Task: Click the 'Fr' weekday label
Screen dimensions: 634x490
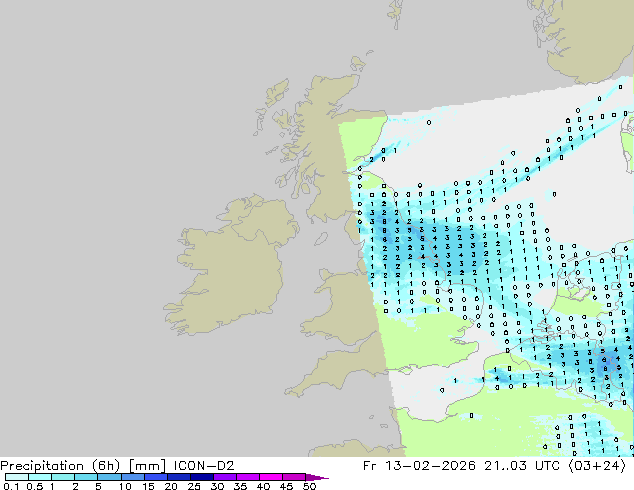Action: 370,466
